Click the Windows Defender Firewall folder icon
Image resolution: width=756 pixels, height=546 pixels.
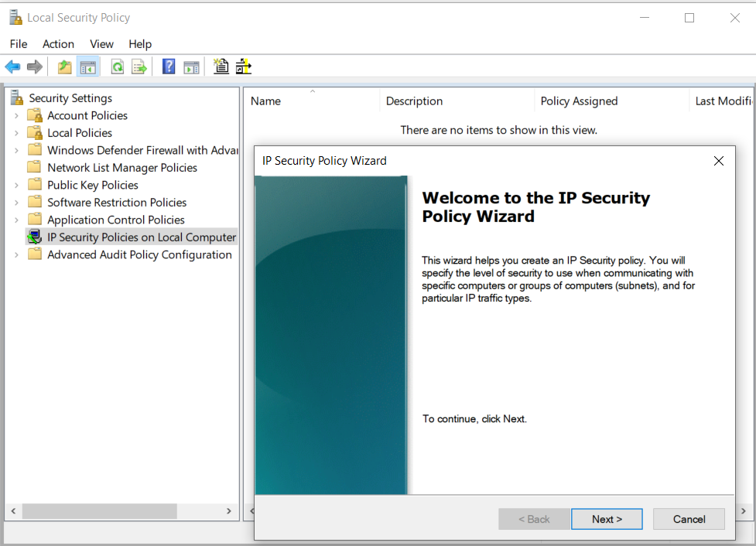point(35,150)
